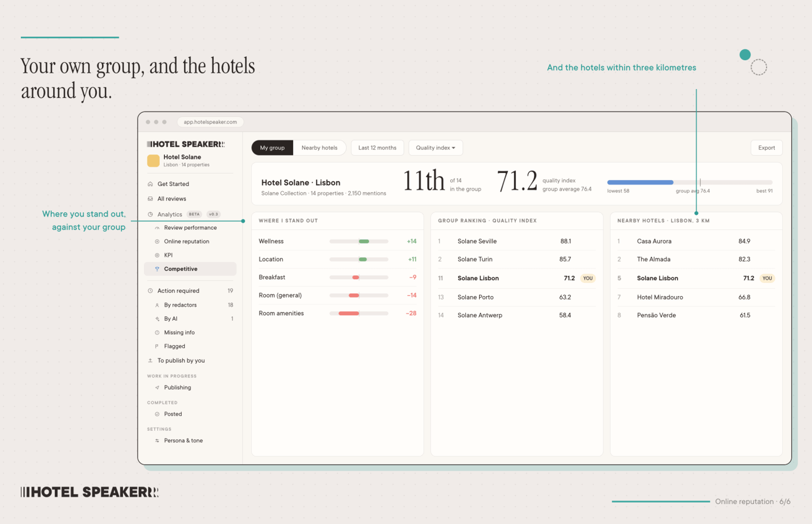Select Hotel Miradouro in nearby hotels

coord(696,297)
